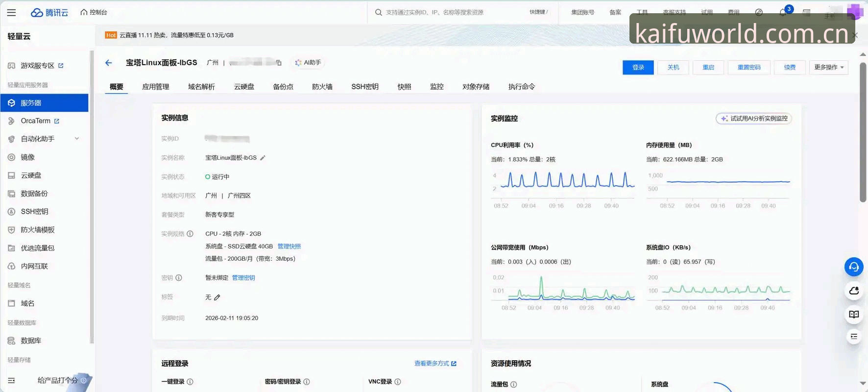Switch to the 域名解析 tab
Viewport: 868px width, 392px height.
tap(201, 87)
